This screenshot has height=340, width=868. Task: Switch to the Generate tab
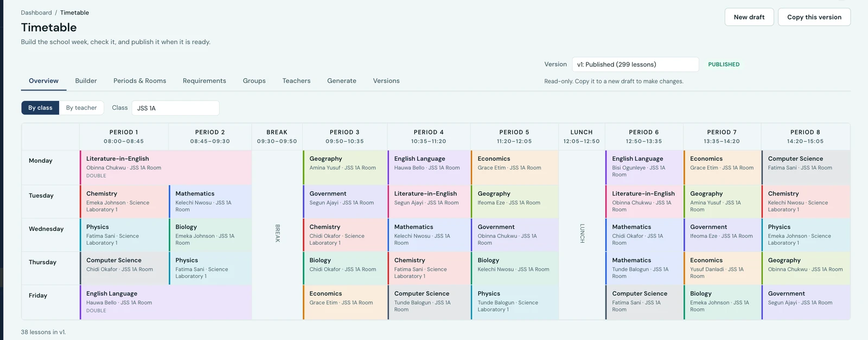pos(342,81)
